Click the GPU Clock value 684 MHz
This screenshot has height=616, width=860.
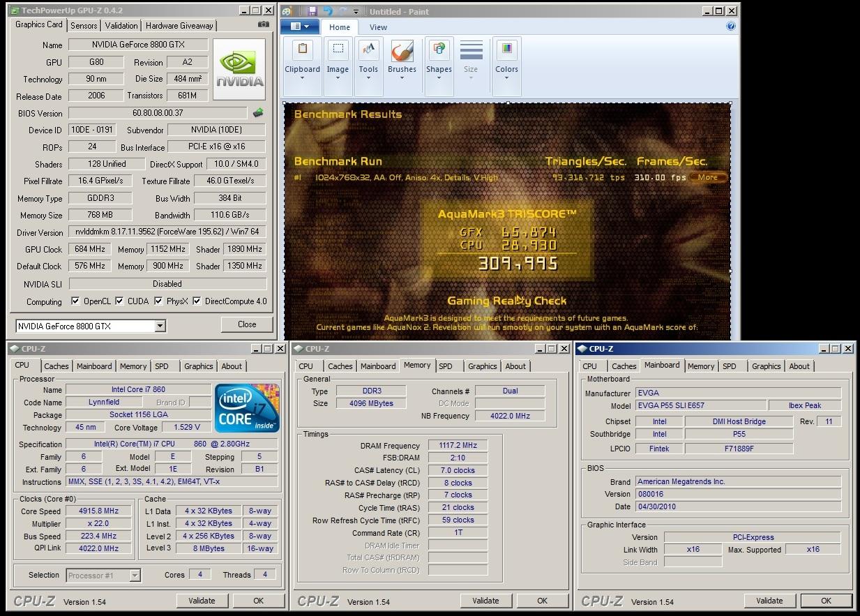click(90, 249)
